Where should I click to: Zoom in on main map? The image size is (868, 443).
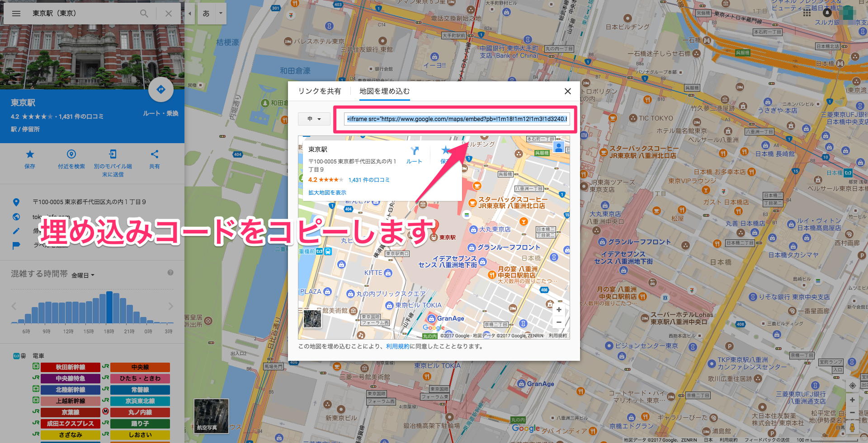coord(852,400)
